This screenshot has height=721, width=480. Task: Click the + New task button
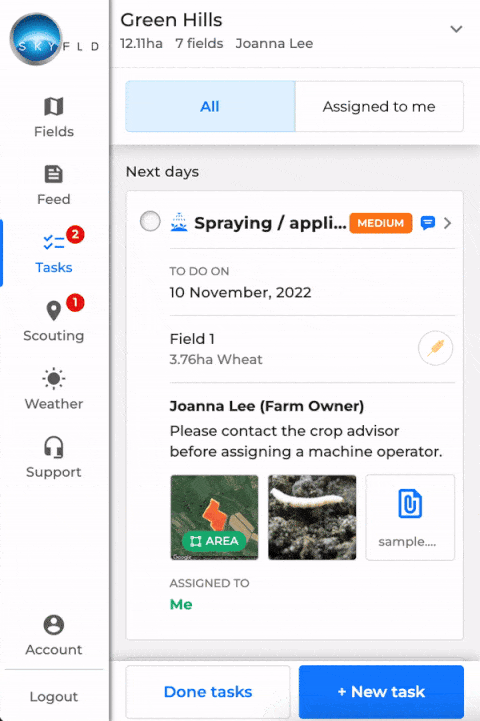[x=381, y=692]
